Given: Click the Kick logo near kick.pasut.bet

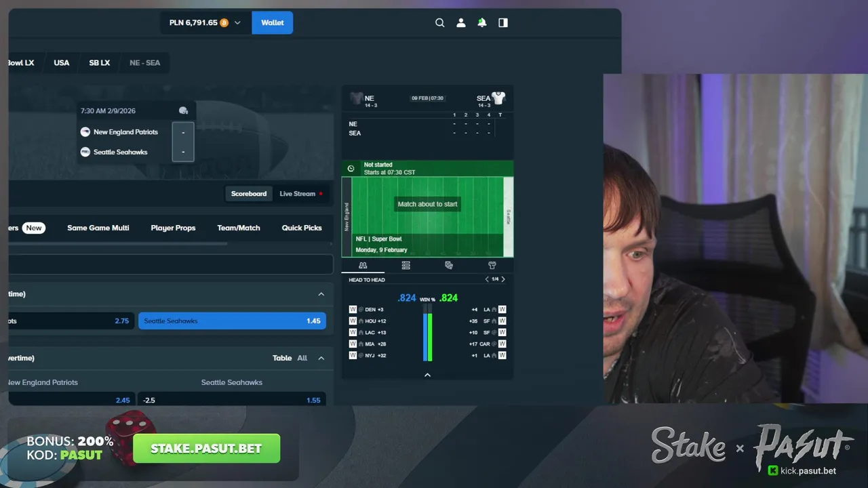Looking at the screenshot, I should 773,470.
